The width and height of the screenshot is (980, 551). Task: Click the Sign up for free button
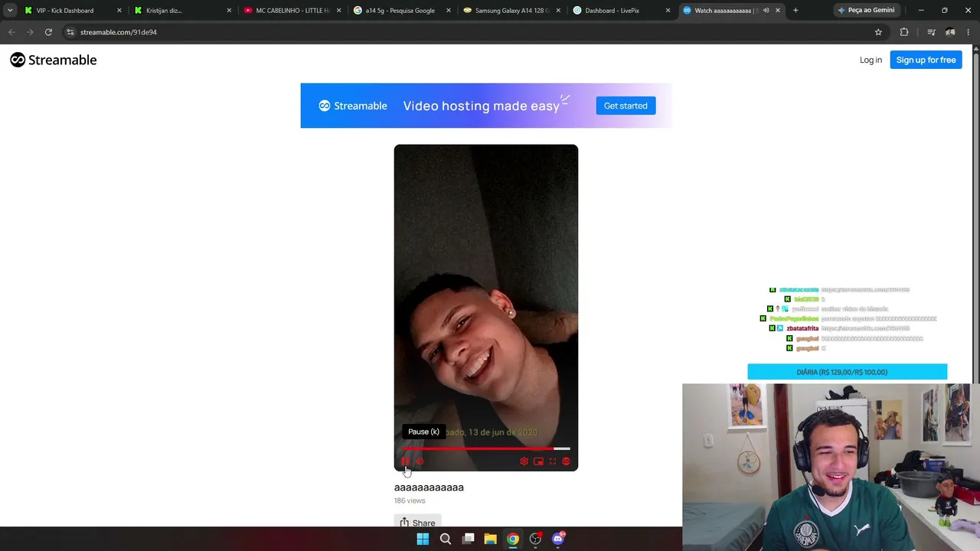(926, 60)
